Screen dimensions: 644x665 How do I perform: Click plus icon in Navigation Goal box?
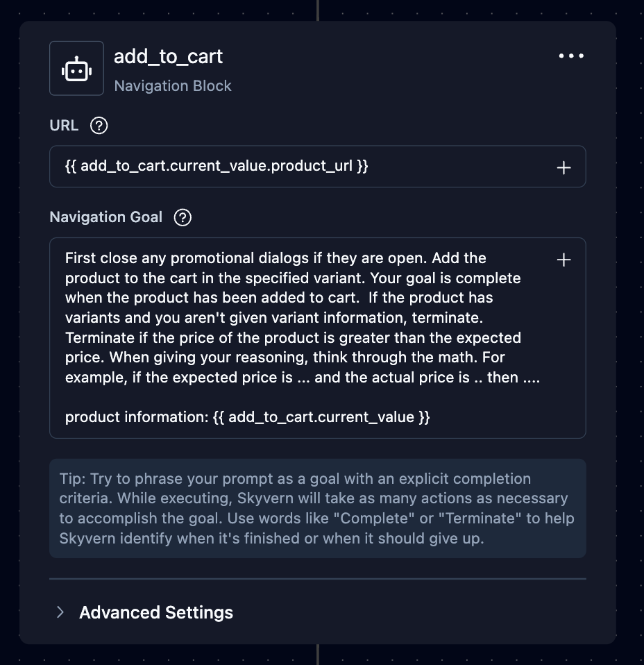(563, 260)
